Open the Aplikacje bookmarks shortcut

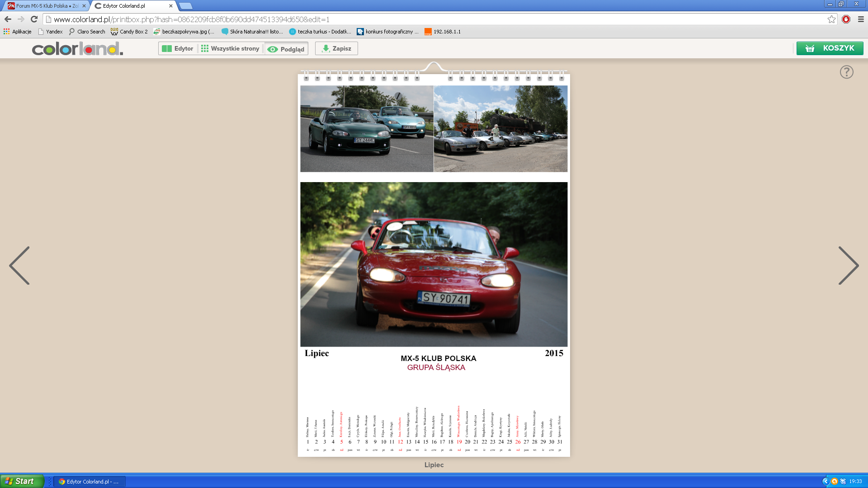pos(17,32)
